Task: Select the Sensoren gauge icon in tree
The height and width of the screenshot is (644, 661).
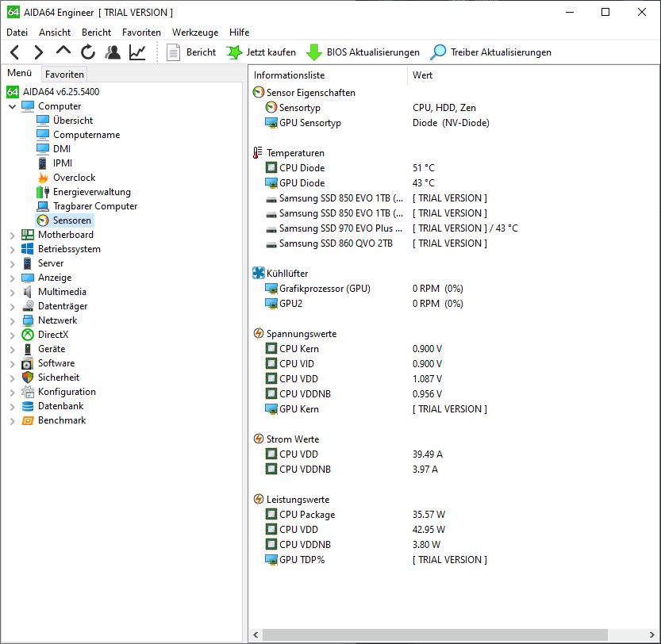Action: [x=43, y=220]
